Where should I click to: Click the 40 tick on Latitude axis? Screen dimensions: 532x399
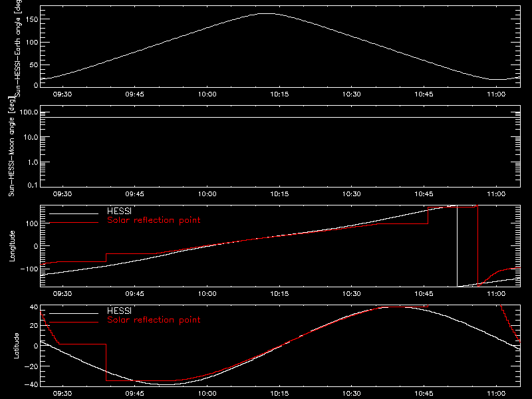coord(35,307)
